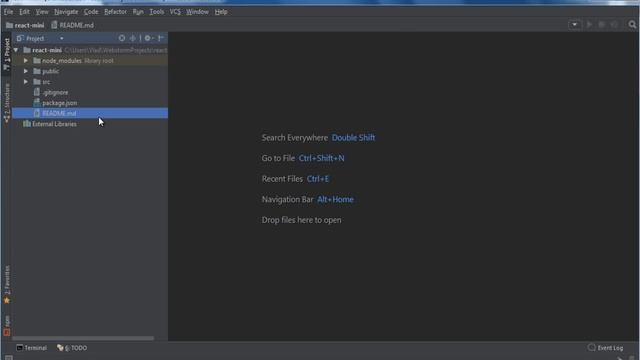The width and height of the screenshot is (640, 360).
Task: Click the project tree horizontal scrollbar
Action: pos(83,338)
